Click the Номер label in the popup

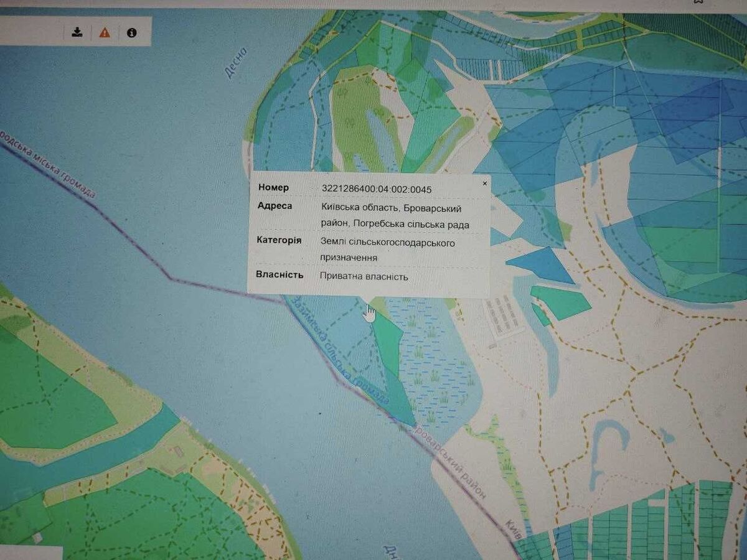tap(274, 188)
